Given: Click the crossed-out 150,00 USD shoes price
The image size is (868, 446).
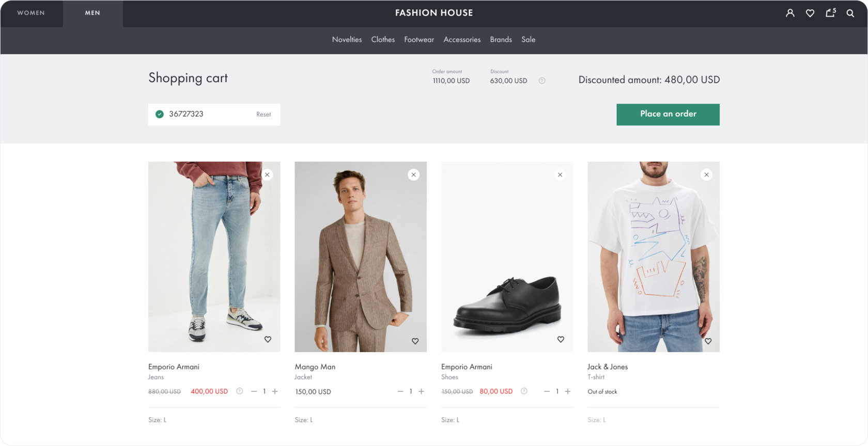Looking at the screenshot, I should pos(457,392).
